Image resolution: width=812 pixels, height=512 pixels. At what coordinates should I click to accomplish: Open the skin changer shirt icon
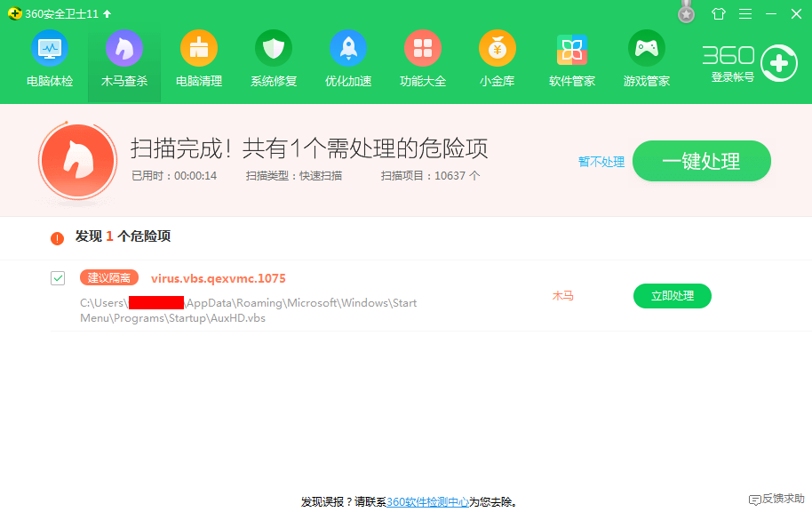719,14
